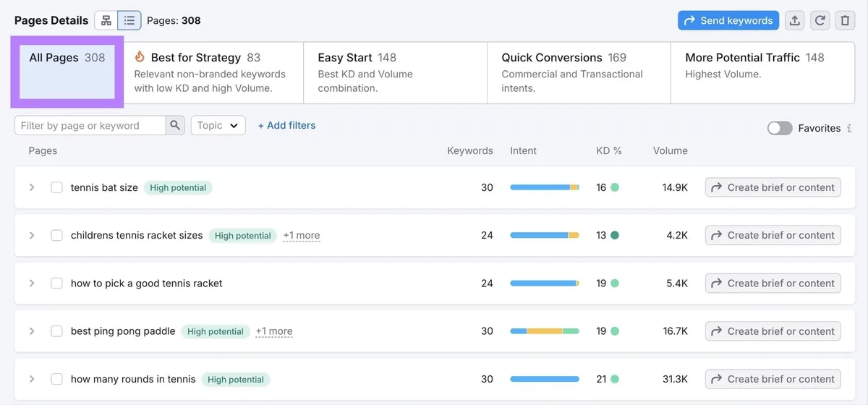Check the box for tennis bat size
The image size is (868, 405).
click(x=56, y=187)
